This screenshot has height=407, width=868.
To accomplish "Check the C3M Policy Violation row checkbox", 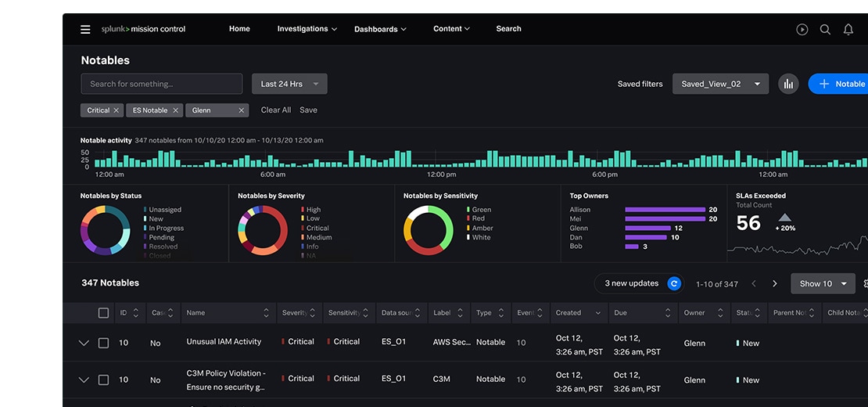I will (103, 380).
